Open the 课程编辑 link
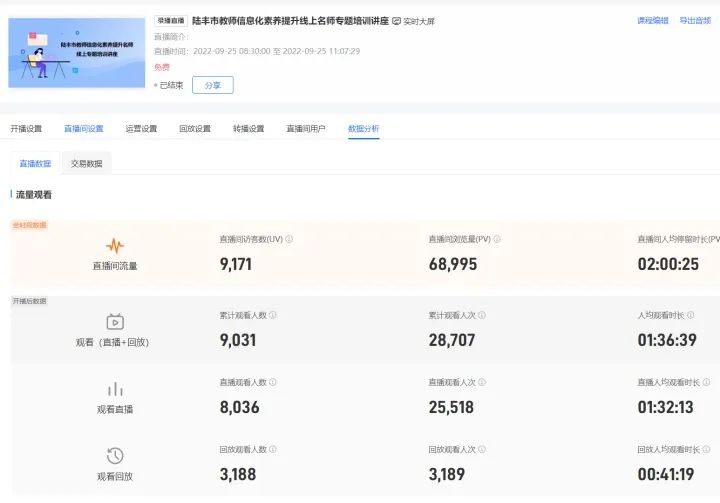The height and width of the screenshot is (503, 720). click(653, 20)
